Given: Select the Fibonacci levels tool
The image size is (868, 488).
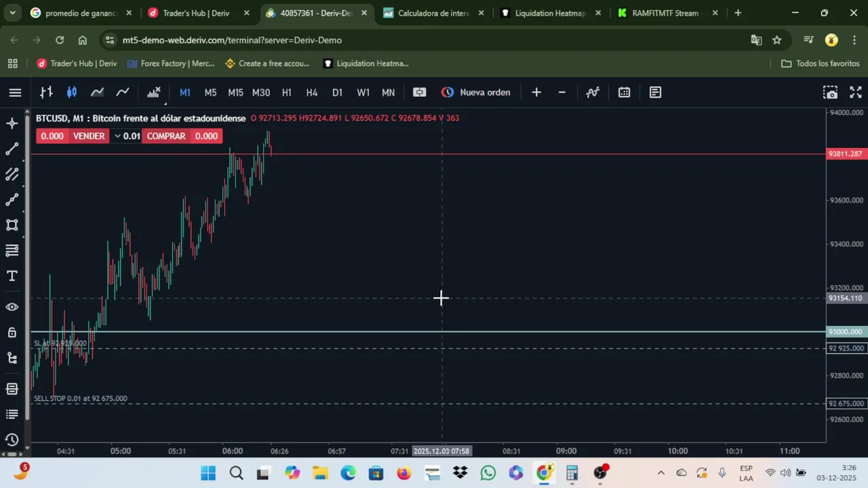Looking at the screenshot, I should tap(12, 251).
